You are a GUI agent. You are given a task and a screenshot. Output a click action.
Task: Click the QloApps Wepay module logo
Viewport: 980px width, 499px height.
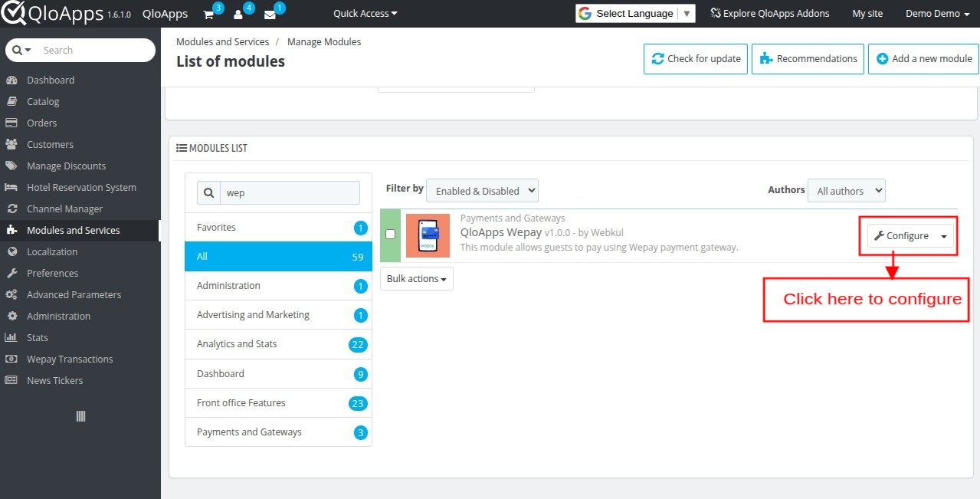pos(428,235)
